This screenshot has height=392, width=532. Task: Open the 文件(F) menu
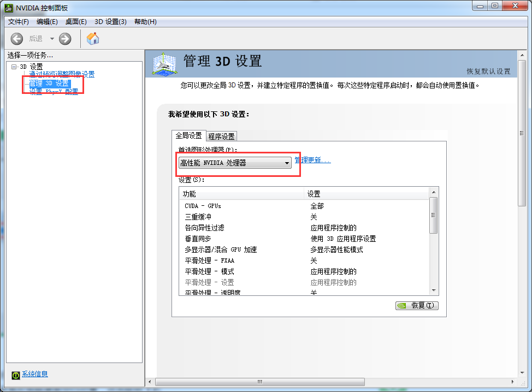(19, 22)
